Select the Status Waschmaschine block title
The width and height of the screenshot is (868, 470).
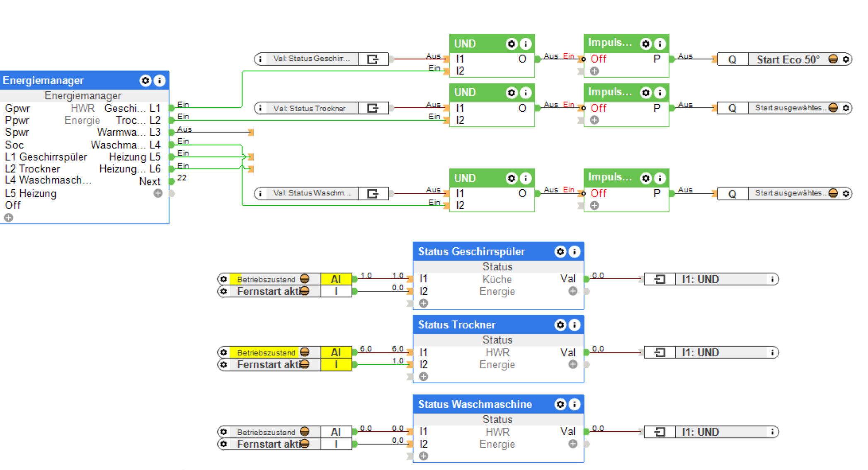tap(475, 404)
